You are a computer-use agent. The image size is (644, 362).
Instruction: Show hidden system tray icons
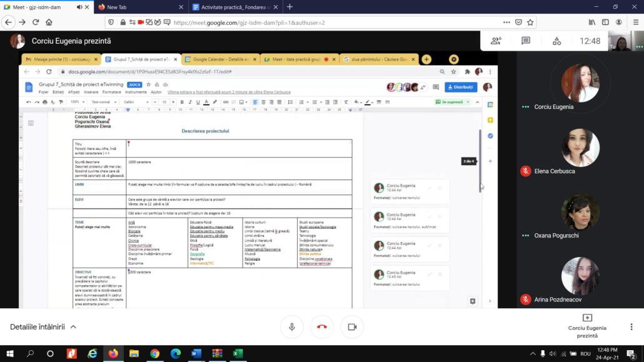[x=533, y=353]
